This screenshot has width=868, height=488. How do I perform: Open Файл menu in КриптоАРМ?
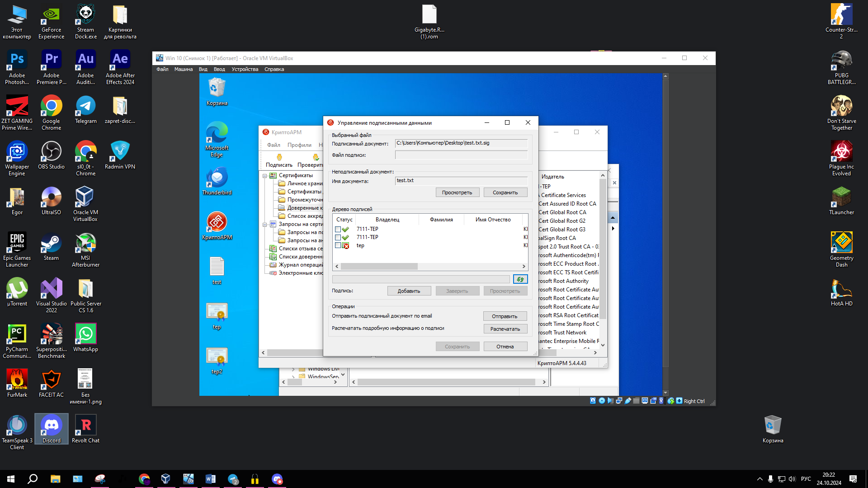coord(274,145)
